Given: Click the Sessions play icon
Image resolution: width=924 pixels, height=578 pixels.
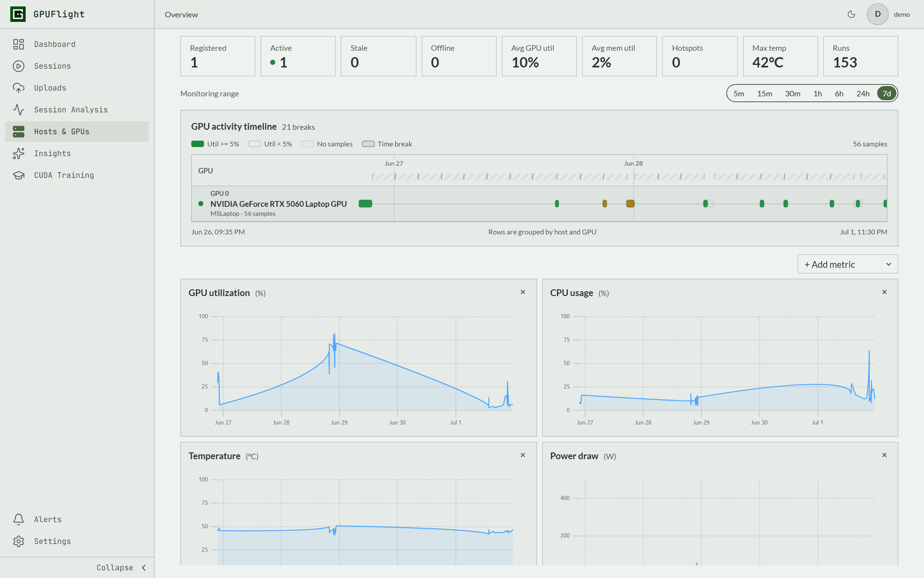Looking at the screenshot, I should pos(18,66).
